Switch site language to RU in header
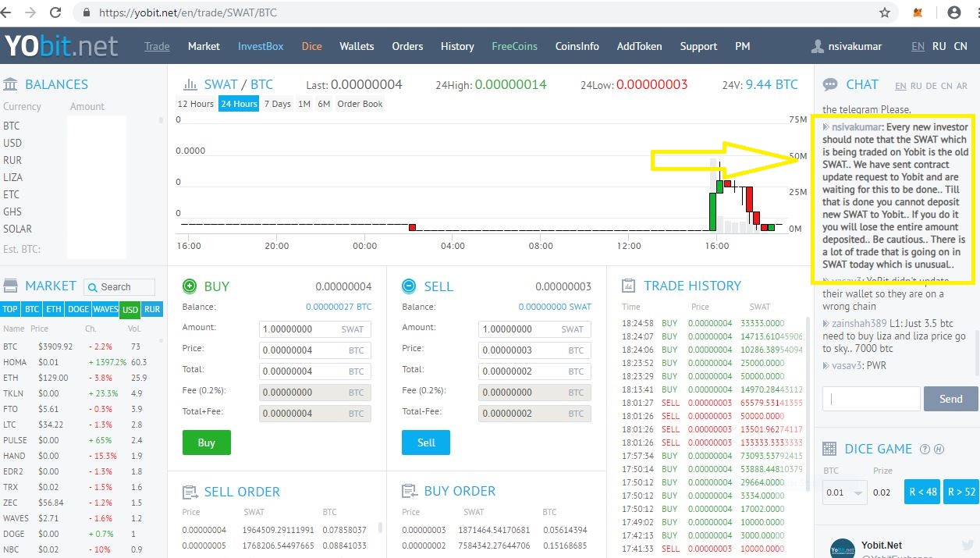Image resolution: width=980 pixels, height=558 pixels. pos(939,46)
